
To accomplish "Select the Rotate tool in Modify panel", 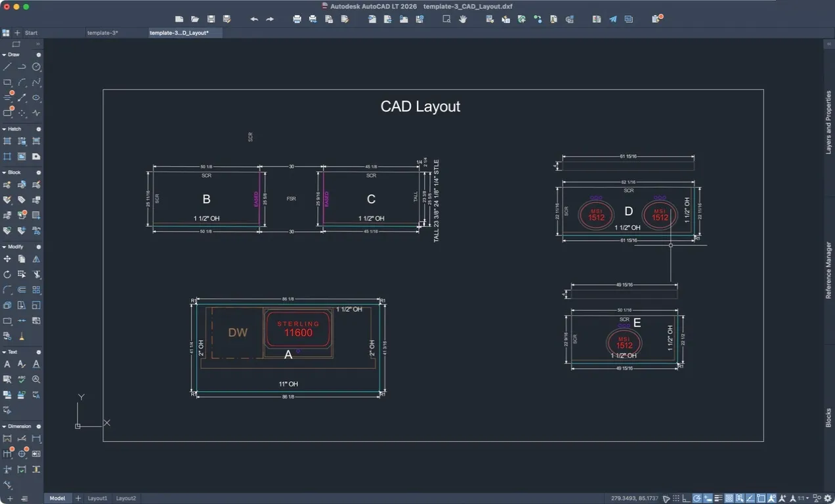I will 7,274.
